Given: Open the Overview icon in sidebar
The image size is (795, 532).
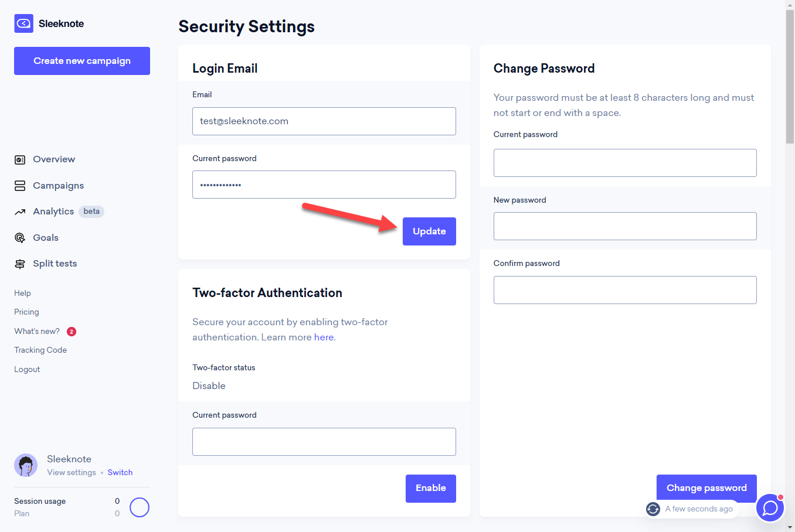Looking at the screenshot, I should pyautogui.click(x=20, y=159).
